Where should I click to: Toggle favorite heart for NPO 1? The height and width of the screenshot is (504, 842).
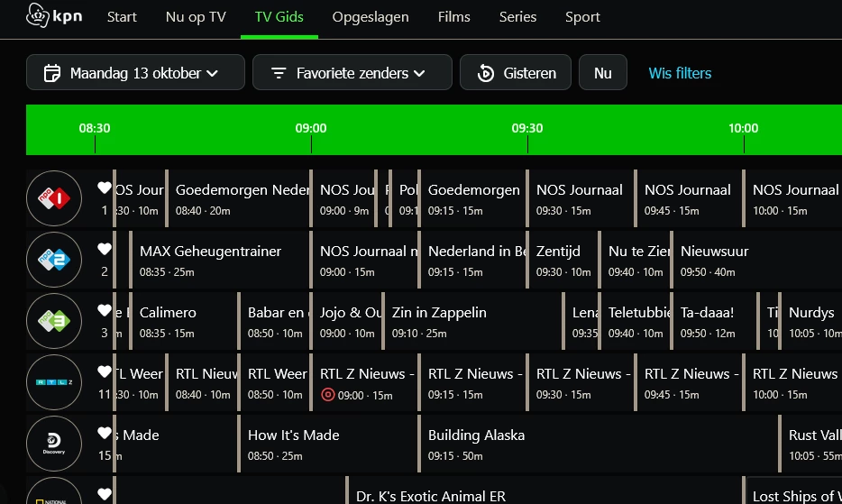105,188
